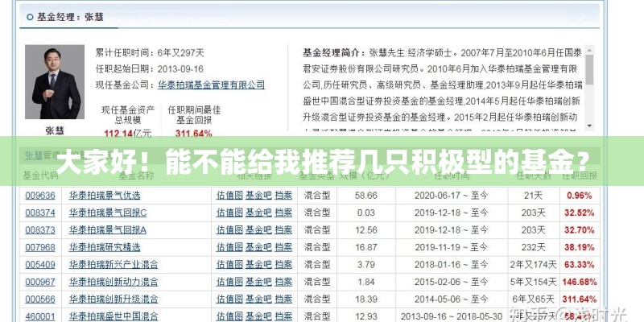Screen dimensions: 644x322
Task: Open 档案 for 华泰柏瑞景气优选
Action: point(283,196)
